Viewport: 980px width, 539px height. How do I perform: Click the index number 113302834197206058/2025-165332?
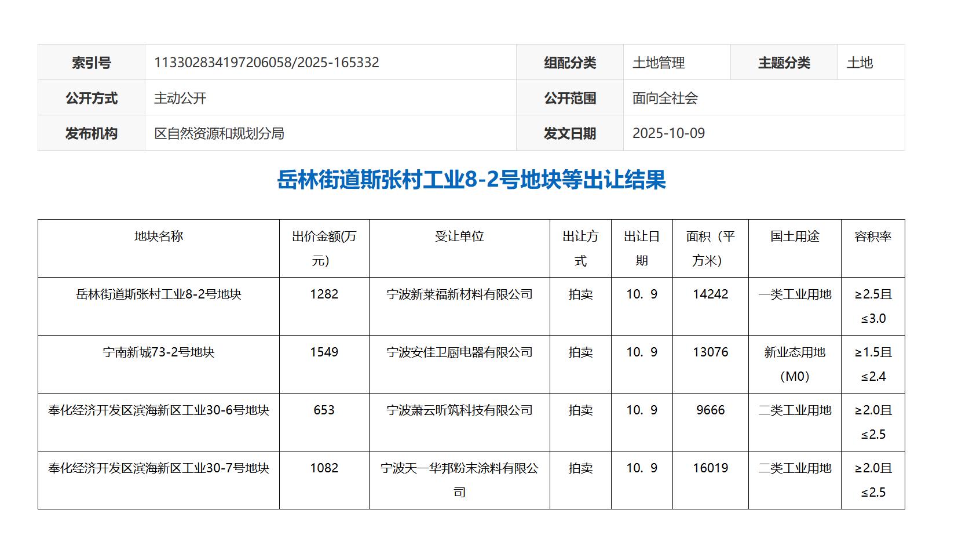[x=266, y=63]
